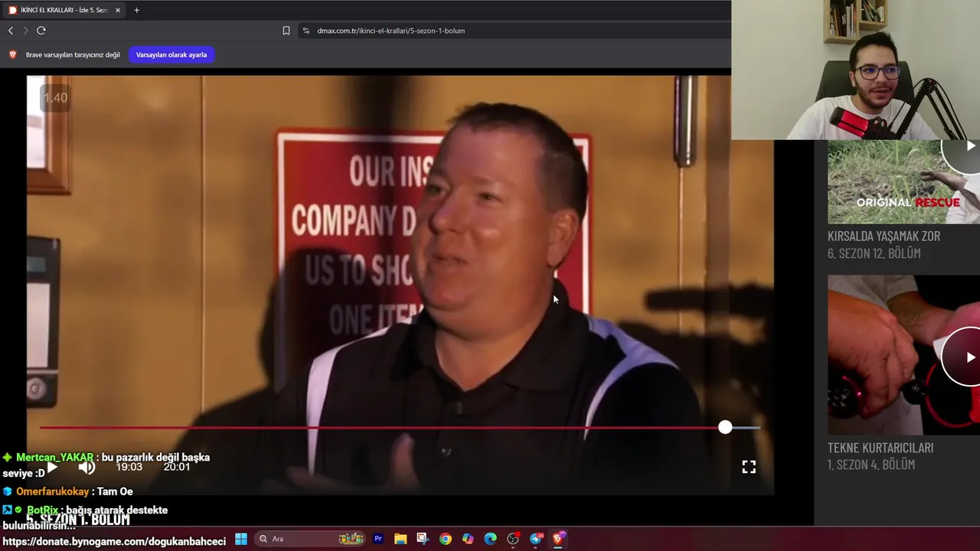This screenshot has height=551, width=980.
Task: Open Telegram from the taskbar
Action: pyautogui.click(x=536, y=539)
